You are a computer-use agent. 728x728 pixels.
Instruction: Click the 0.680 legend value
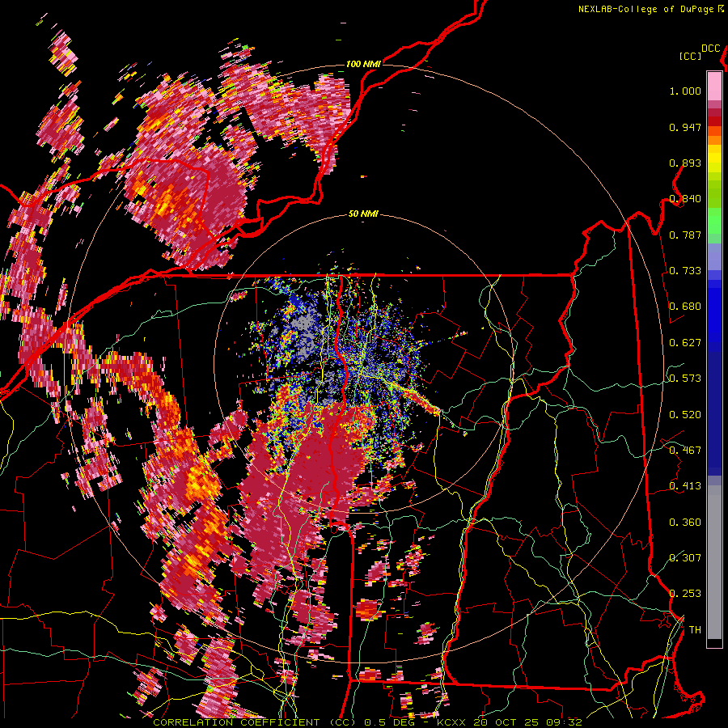pos(685,307)
